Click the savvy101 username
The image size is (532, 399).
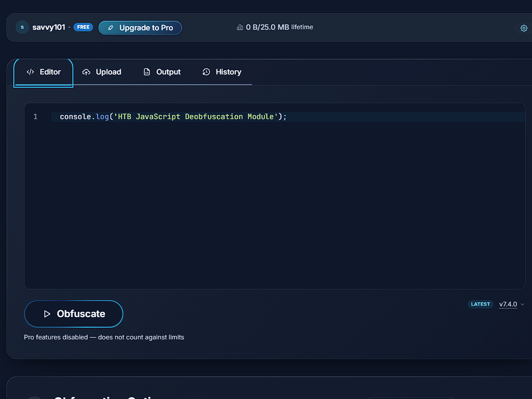click(48, 27)
